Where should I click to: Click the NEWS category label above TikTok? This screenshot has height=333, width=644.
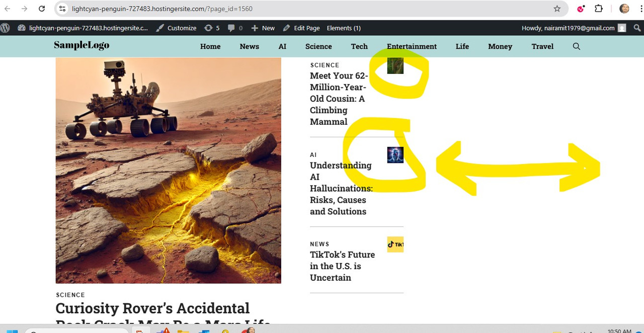(319, 244)
